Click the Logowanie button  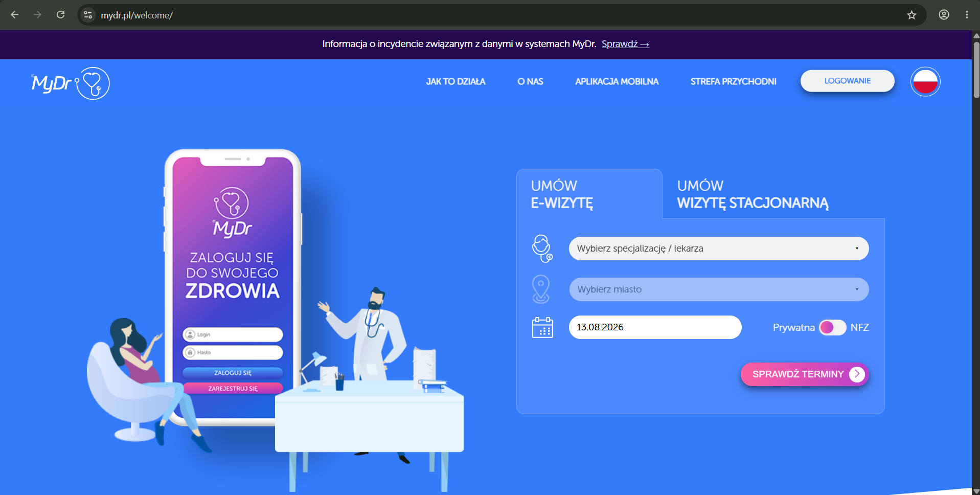(848, 81)
